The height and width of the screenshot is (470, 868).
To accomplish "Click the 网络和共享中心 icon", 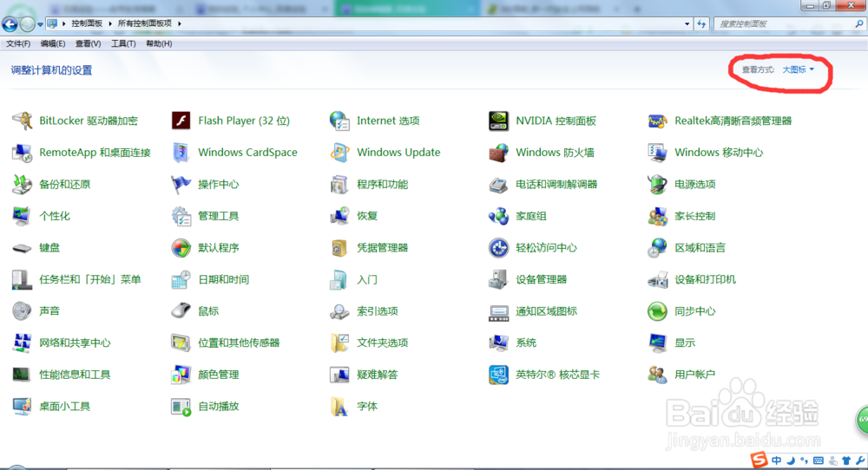I will (x=23, y=343).
